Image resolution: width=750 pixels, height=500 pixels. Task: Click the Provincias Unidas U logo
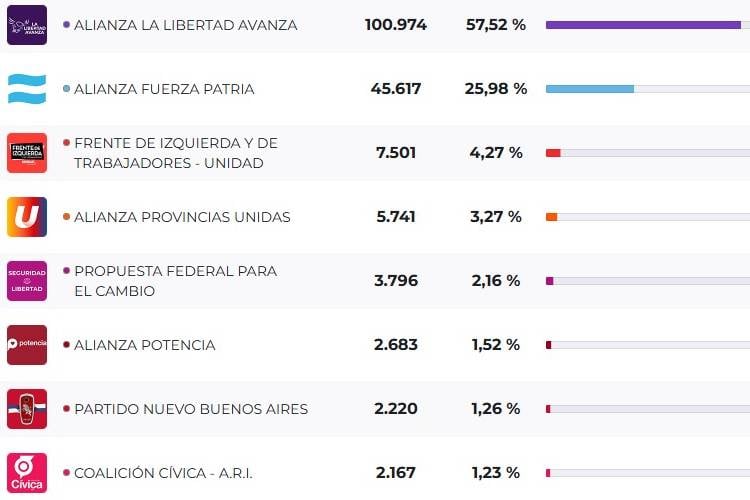(x=27, y=217)
